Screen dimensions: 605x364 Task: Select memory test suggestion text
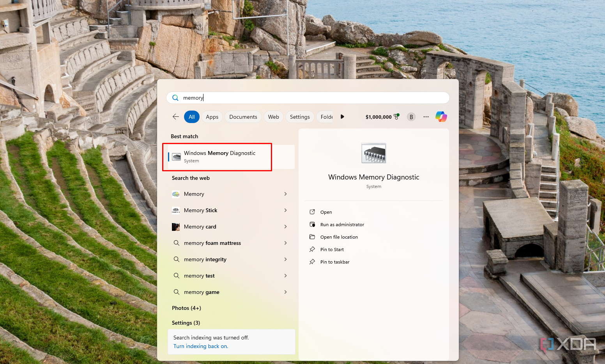[x=199, y=276]
